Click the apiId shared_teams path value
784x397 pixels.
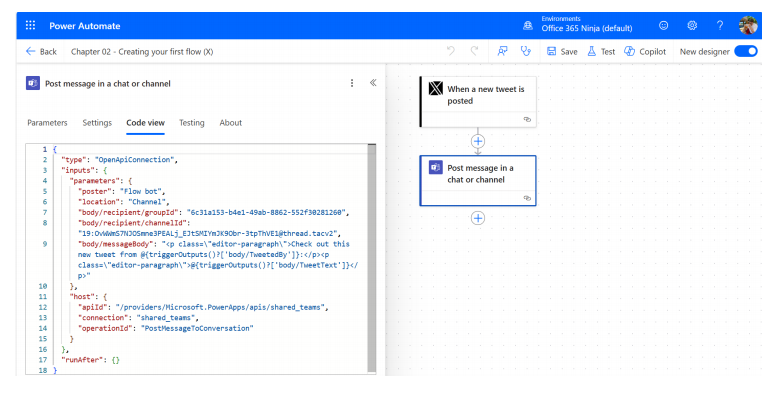coord(220,307)
